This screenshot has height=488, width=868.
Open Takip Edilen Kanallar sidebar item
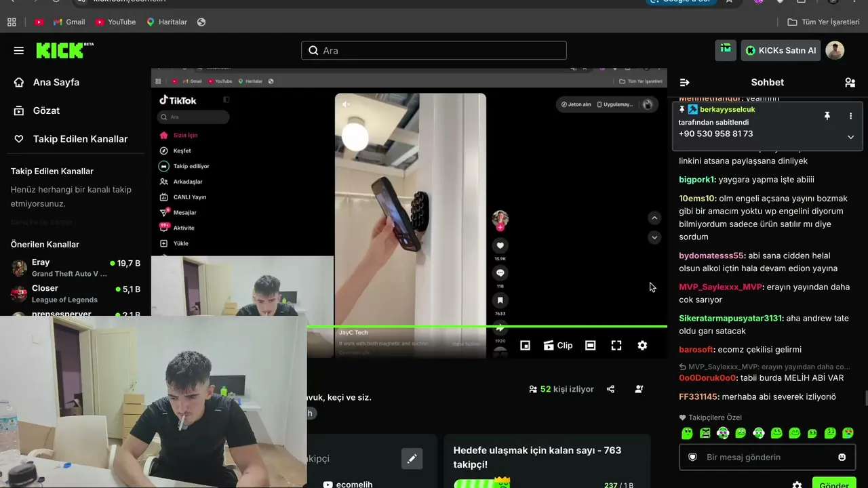[x=71, y=139]
